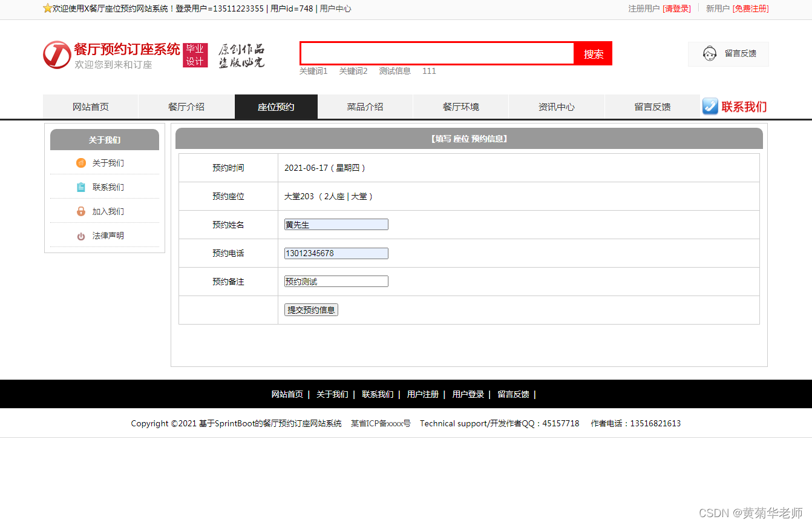Click the 免费注册 link
812x525 pixels.
click(x=751, y=8)
